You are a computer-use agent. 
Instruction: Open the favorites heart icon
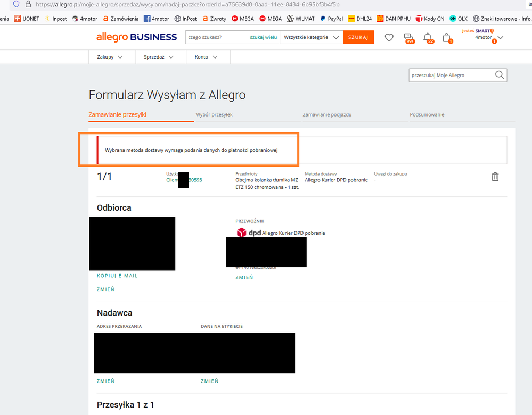pos(389,38)
